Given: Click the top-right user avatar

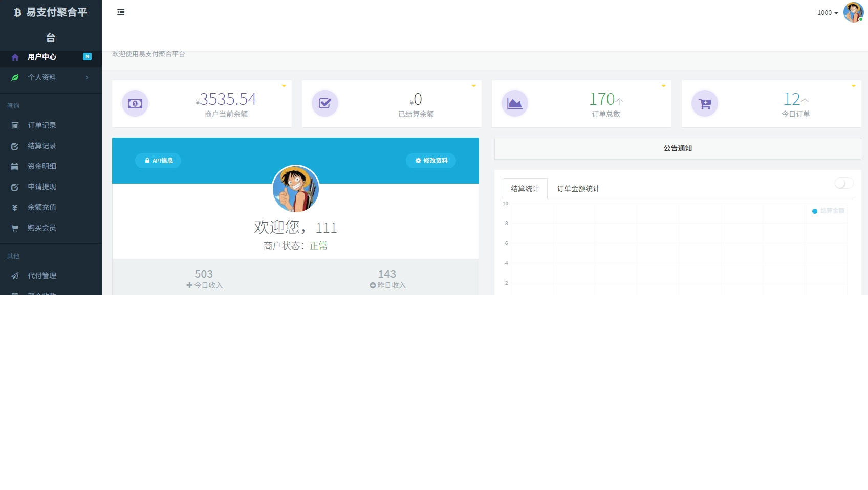Looking at the screenshot, I should (x=853, y=12).
